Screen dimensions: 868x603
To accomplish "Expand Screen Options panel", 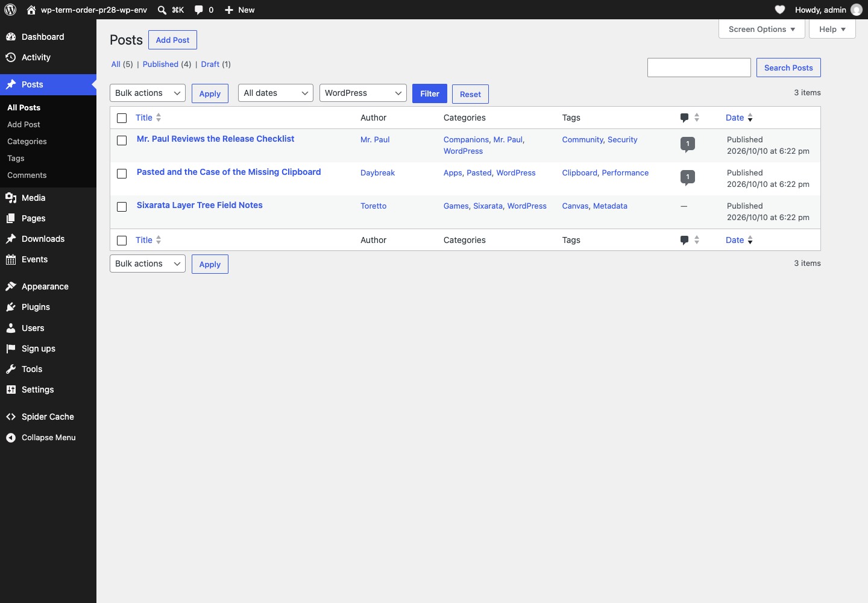I will click(762, 29).
